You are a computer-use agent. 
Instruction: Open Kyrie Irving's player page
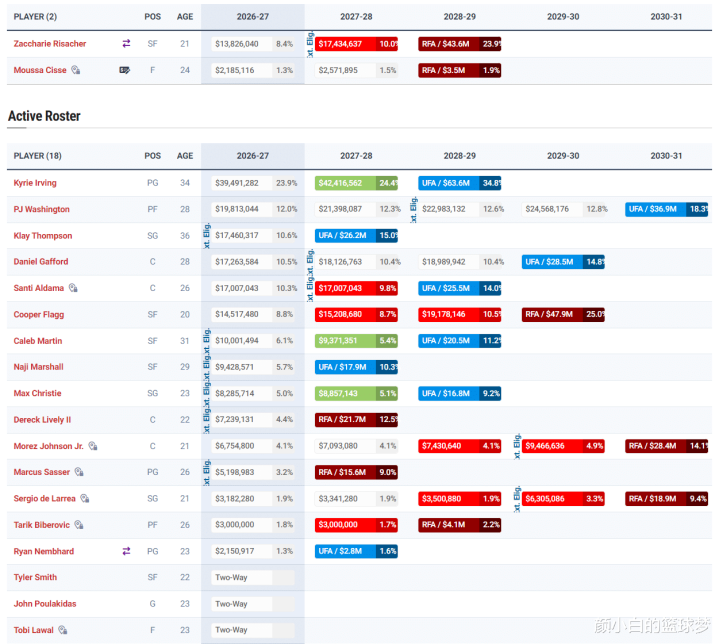(35, 183)
